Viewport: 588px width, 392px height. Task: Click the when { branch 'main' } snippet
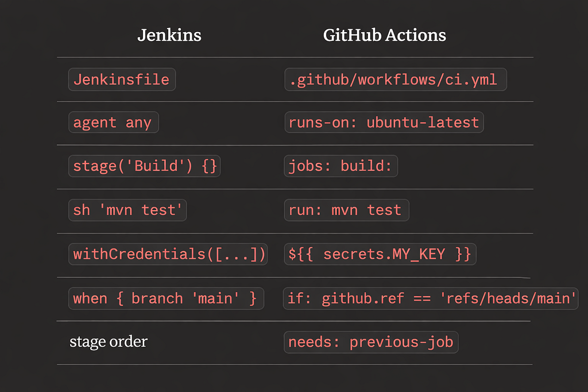click(166, 298)
